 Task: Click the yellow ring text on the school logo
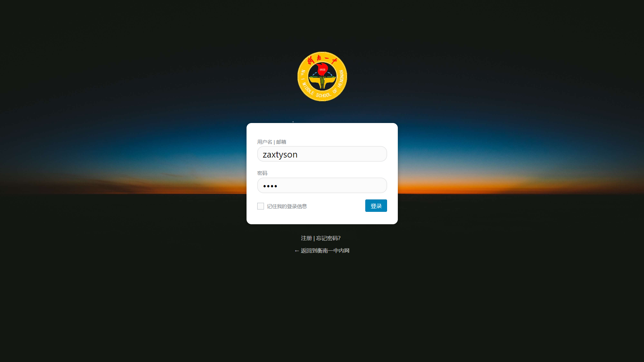coord(322,95)
